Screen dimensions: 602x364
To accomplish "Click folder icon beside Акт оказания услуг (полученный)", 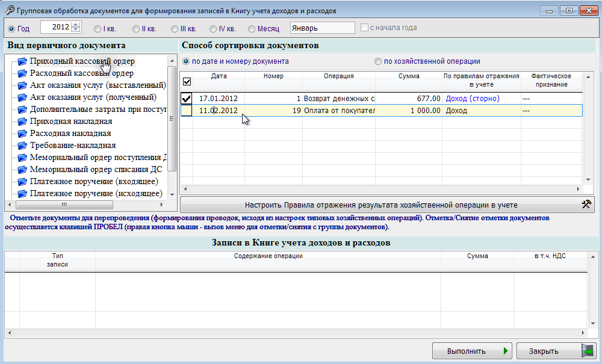I will [22, 97].
